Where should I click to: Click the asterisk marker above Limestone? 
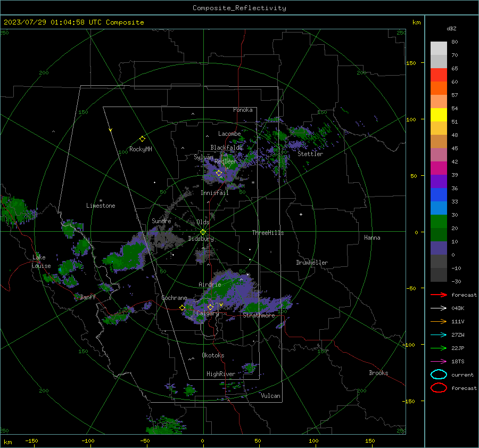[101, 201]
